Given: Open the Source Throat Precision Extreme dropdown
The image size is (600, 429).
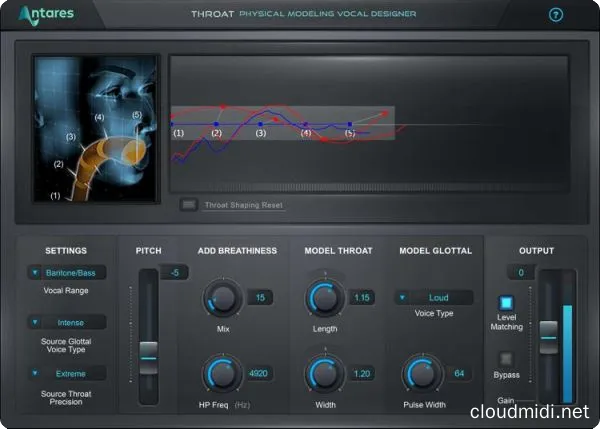Looking at the screenshot, I should [x=67, y=374].
